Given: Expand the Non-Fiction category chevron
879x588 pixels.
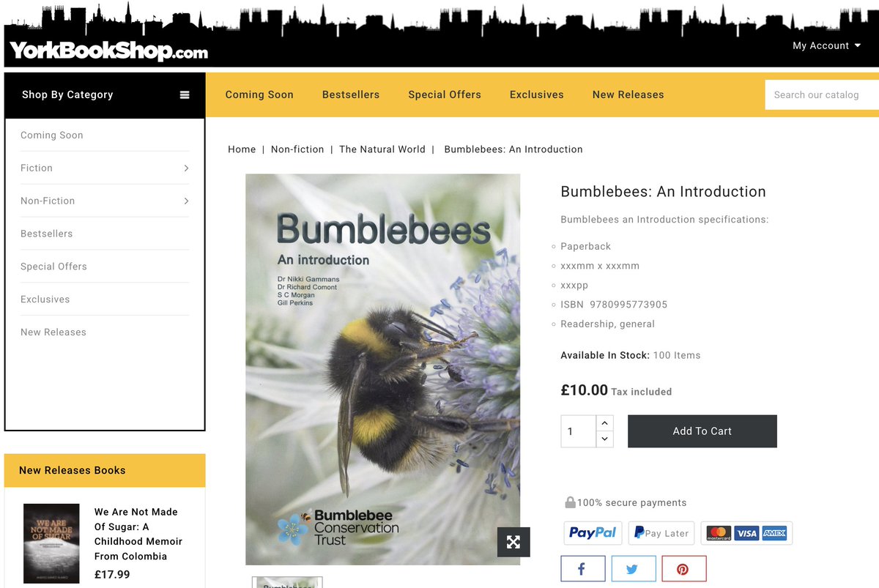Looking at the screenshot, I should click(186, 201).
